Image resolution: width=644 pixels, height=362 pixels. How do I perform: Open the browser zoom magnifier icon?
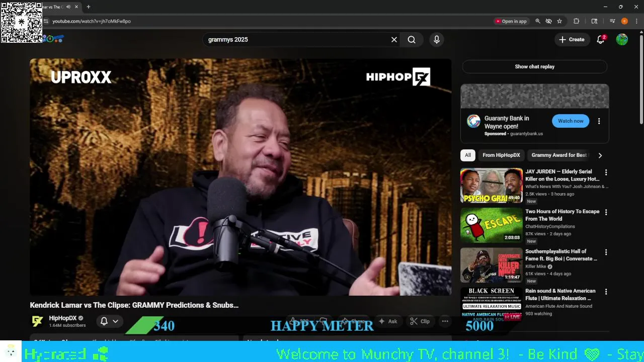[538, 21]
